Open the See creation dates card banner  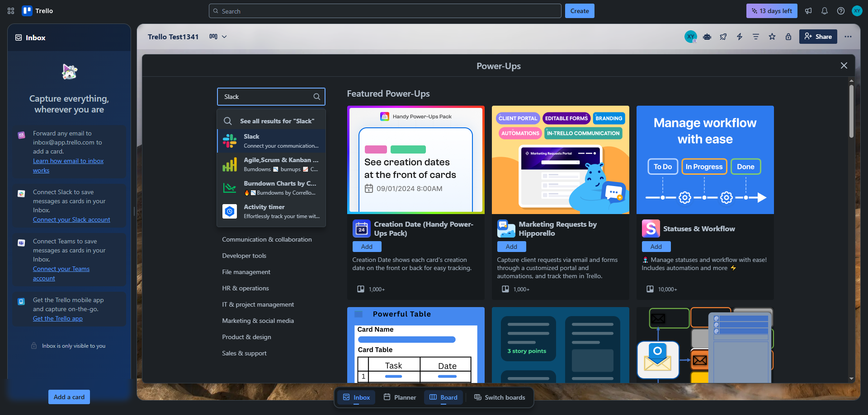415,160
